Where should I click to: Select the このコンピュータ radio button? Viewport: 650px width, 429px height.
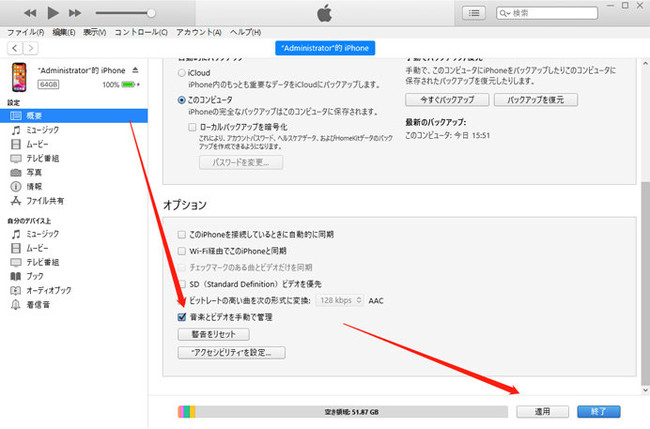coord(182,100)
